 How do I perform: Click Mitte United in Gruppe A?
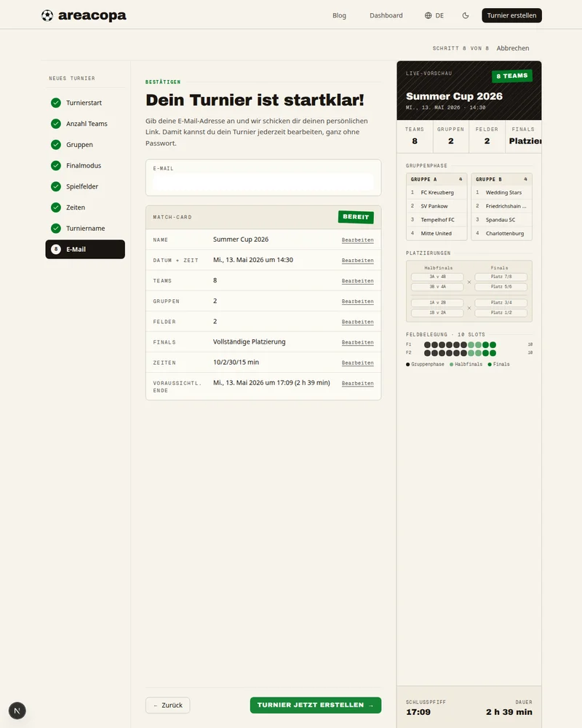click(x=436, y=233)
